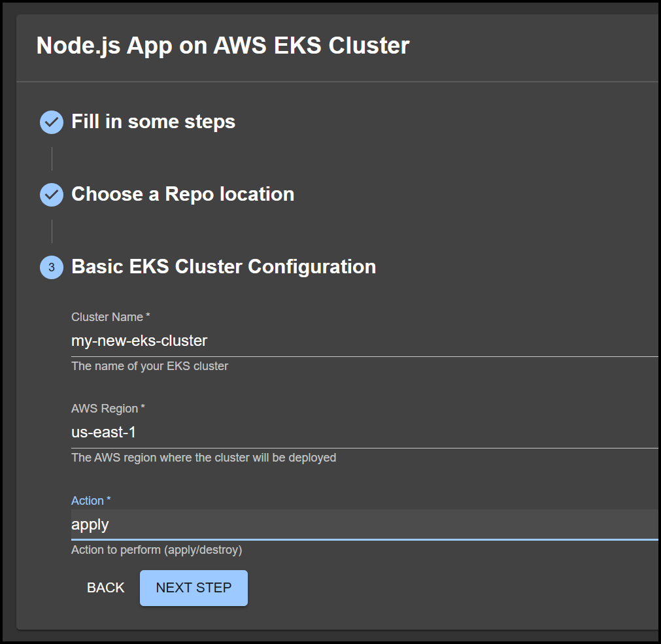Image resolution: width=661 pixels, height=644 pixels.
Task: Click the step 3 number circle
Action: [x=52, y=267]
